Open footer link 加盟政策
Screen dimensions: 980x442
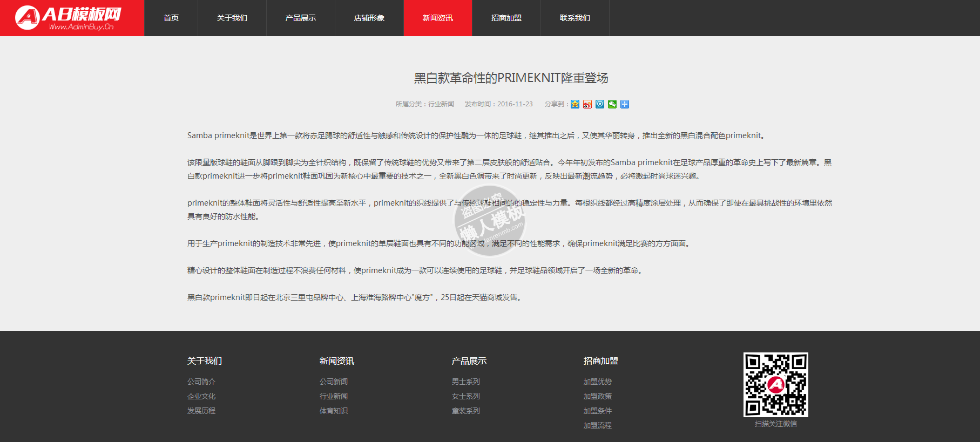[598, 396]
